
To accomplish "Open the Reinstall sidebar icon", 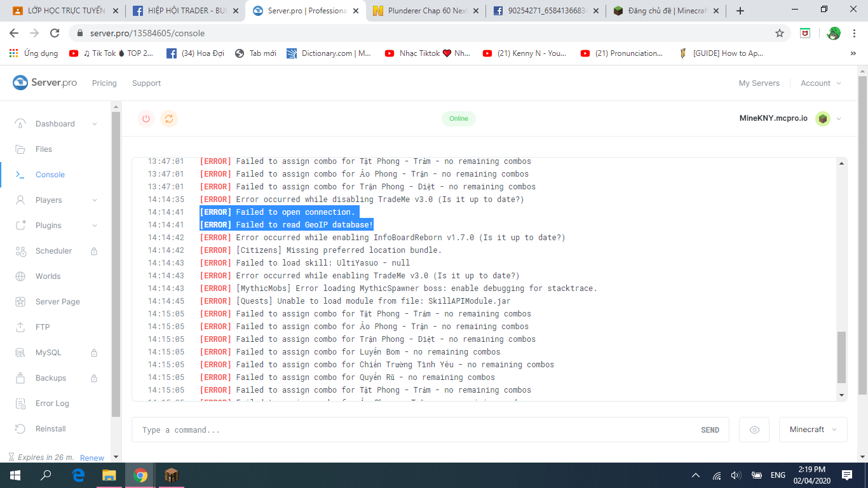I will [21, 429].
